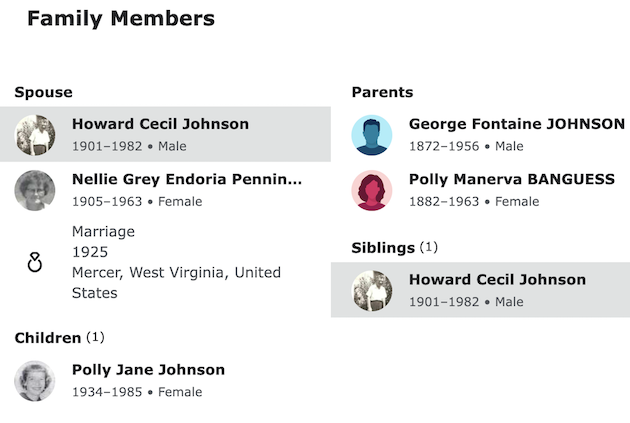This screenshot has width=630, height=423.
Task: Open Nellie Grey Endoria Pennin... profile link
Action: (186, 179)
